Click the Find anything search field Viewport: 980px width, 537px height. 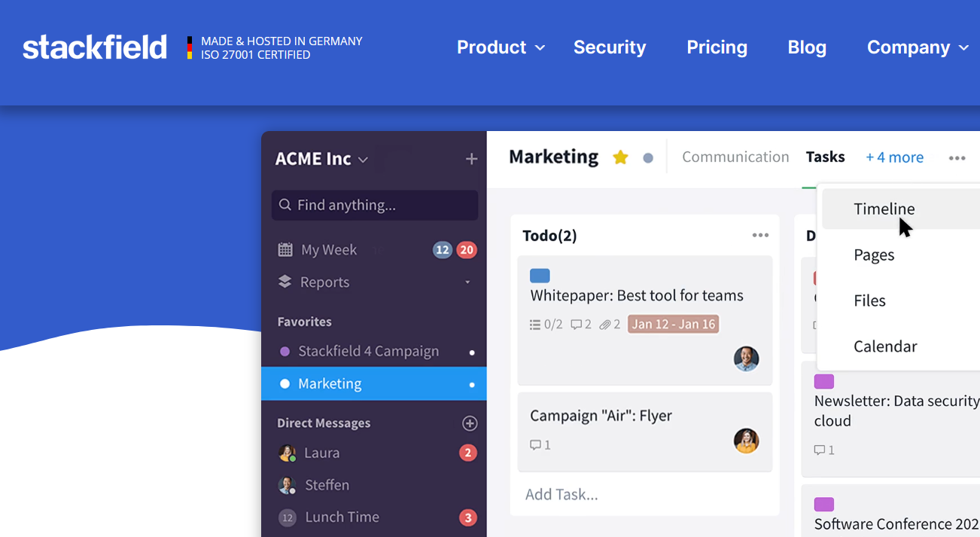375,205
